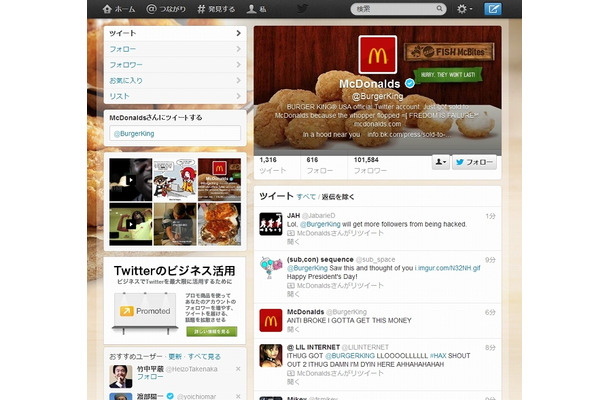
Task: Open the @ connections tab
Action: coord(166,9)
